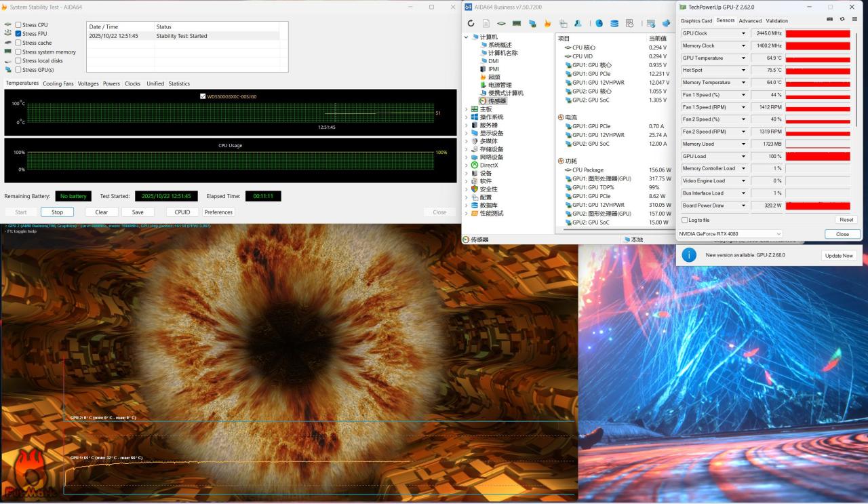The image size is (868, 504).
Task: Uncheck the Stress FPU checkbox
Action: [x=18, y=34]
